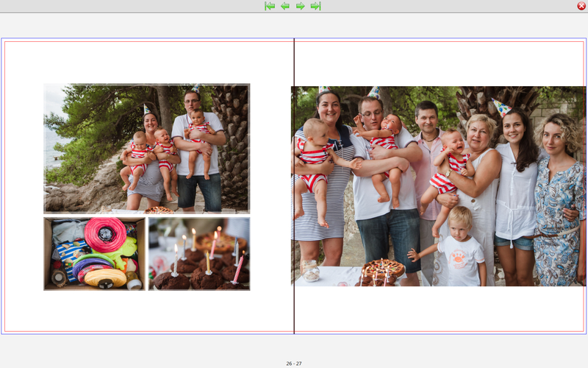Screen dimensions: 588x368
Task: Click the blank top area of left page
Action: [147, 63]
